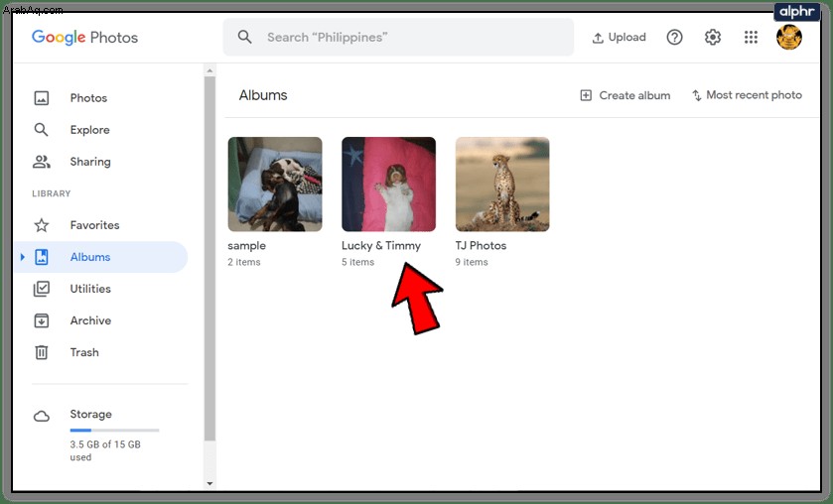Image resolution: width=833 pixels, height=504 pixels.
Task: Click "5 items" under Lucky & Timmy
Action: click(357, 262)
